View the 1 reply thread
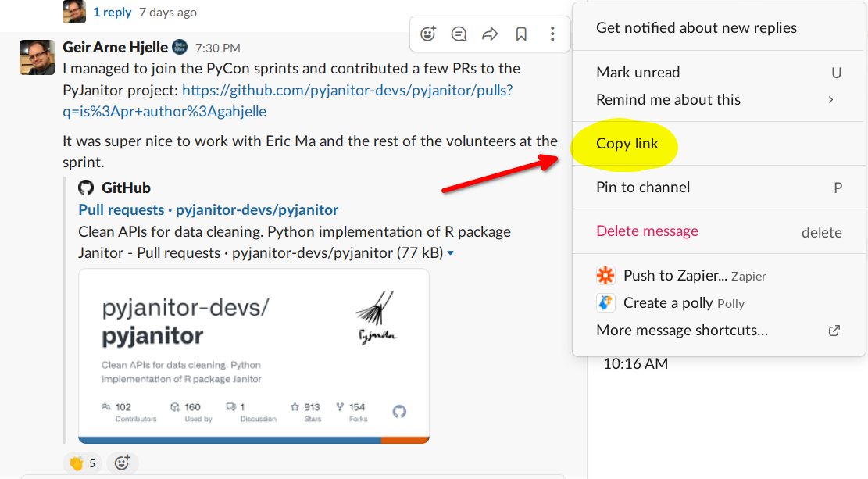The height and width of the screenshot is (479, 868). (112, 12)
